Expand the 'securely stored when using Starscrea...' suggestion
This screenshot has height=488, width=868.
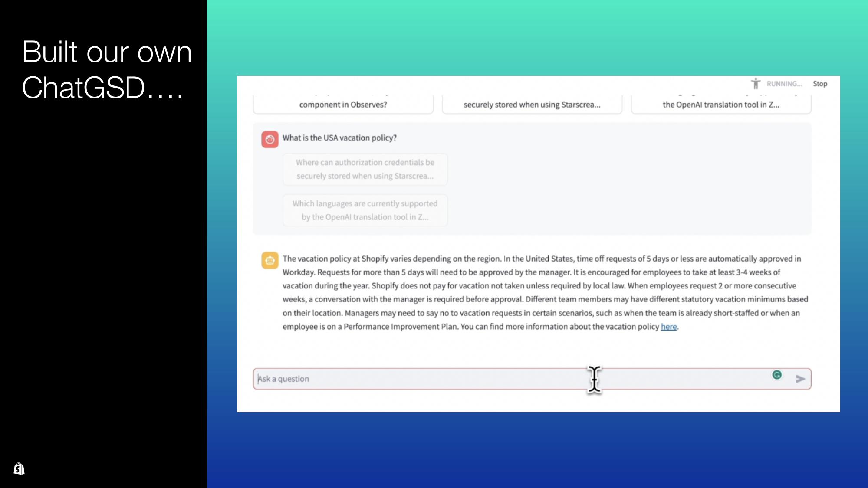[x=532, y=104]
